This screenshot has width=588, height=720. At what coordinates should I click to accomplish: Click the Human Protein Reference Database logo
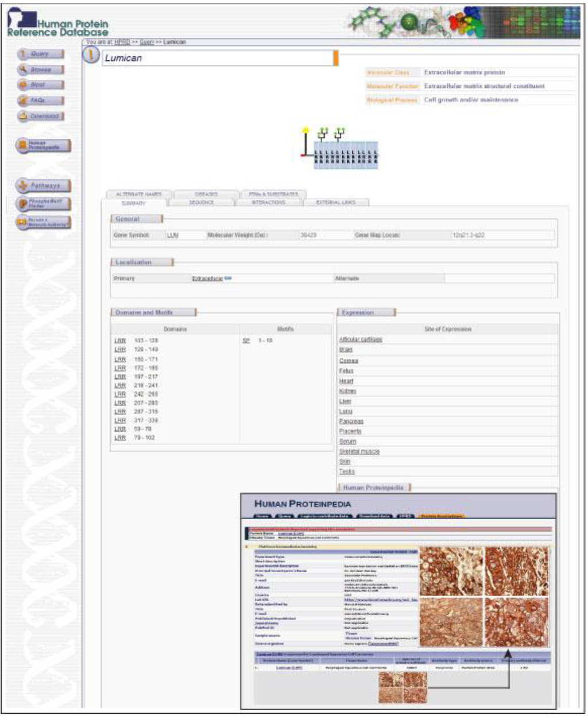[x=57, y=23]
